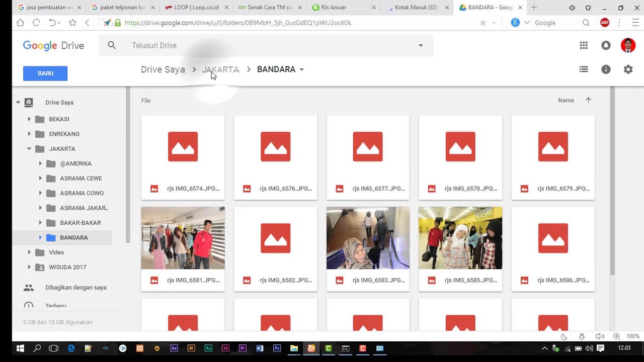The width and height of the screenshot is (644, 362).
Task: Bookmark the page with the star icon
Action: [x=72, y=23]
